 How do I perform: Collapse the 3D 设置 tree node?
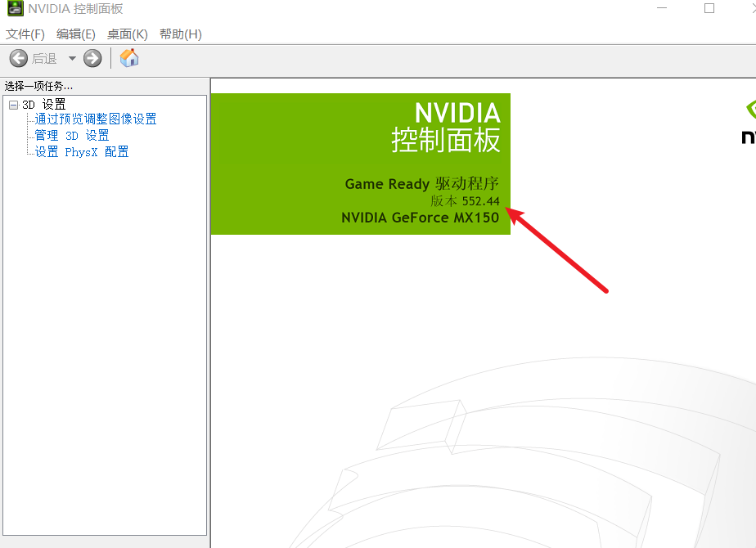tap(13, 105)
